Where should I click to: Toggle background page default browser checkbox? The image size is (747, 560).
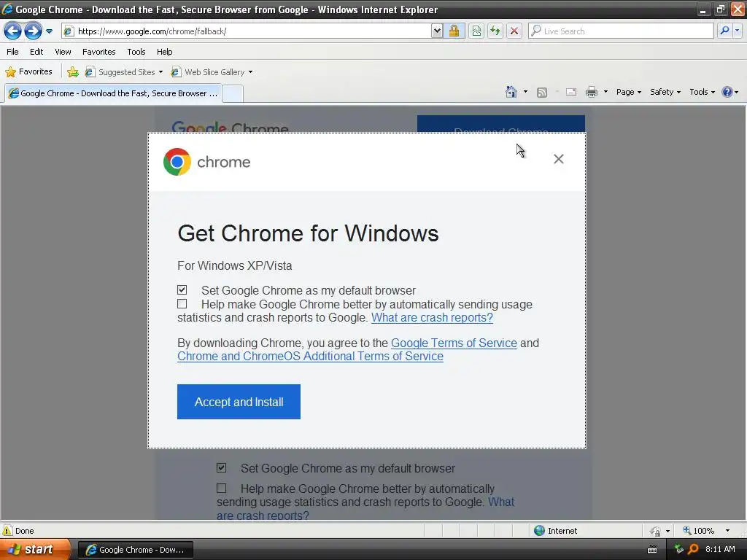[222, 467]
